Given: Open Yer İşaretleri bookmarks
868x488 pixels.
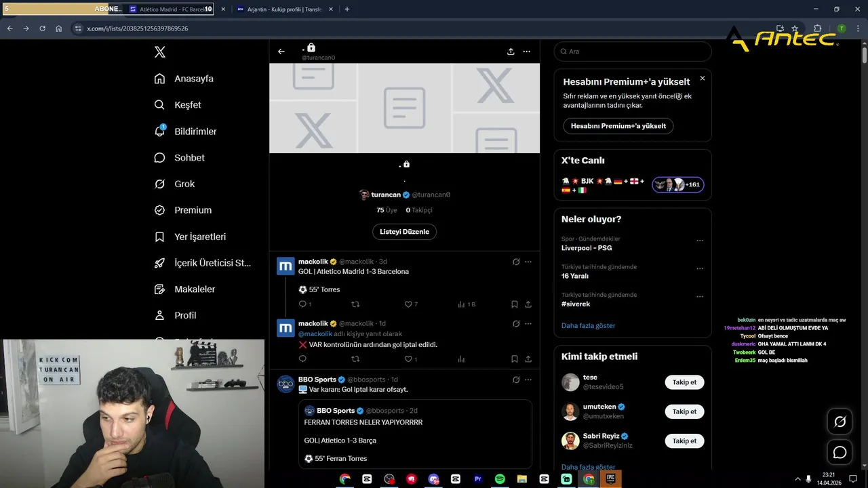Looking at the screenshot, I should click(190, 237).
